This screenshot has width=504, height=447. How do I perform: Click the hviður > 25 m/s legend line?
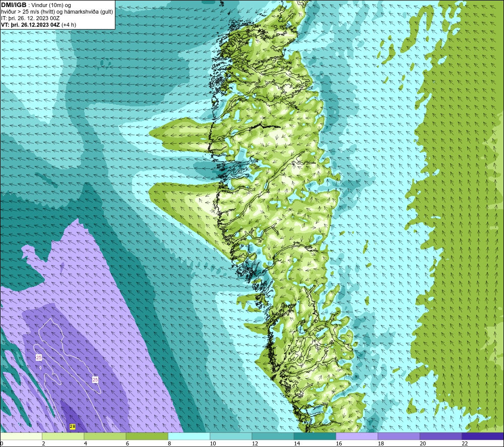tap(57, 12)
